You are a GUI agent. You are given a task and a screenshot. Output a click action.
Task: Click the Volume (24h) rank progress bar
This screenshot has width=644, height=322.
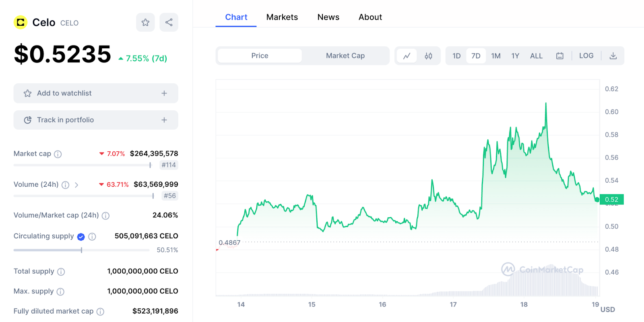[x=84, y=196]
